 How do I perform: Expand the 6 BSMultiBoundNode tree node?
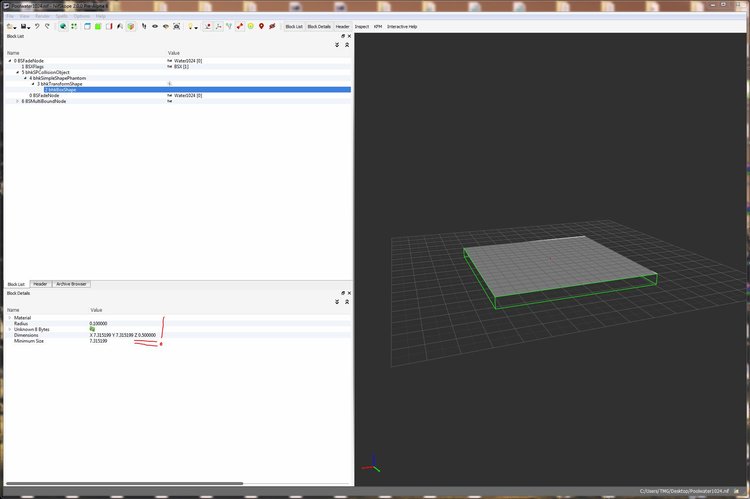17,101
